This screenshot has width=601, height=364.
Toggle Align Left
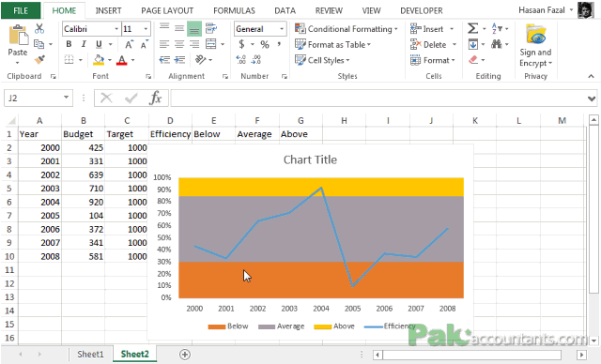[x=164, y=44]
